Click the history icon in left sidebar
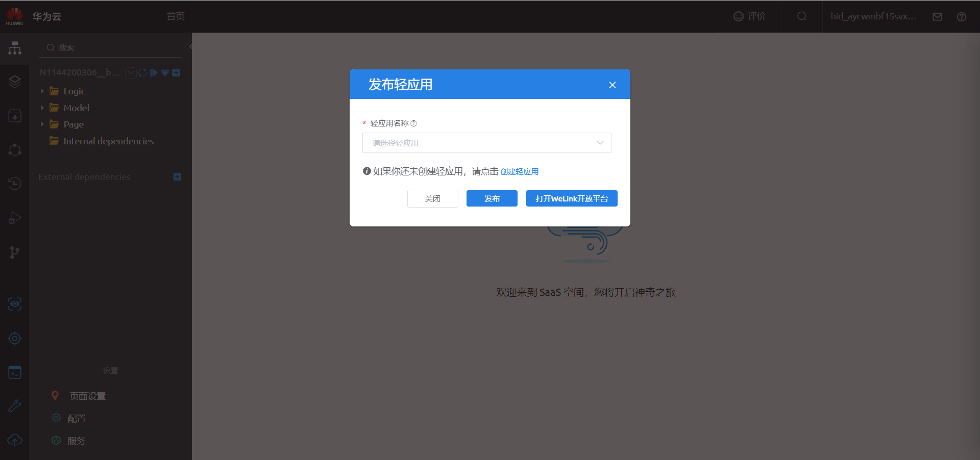Screen dimensions: 980x460 pyautogui.click(x=15, y=184)
